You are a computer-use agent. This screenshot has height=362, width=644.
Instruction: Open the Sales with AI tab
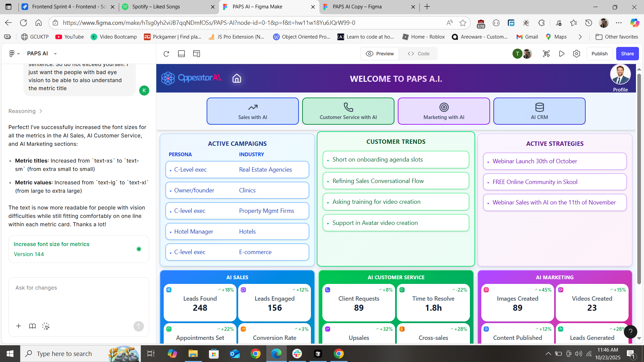tap(253, 111)
